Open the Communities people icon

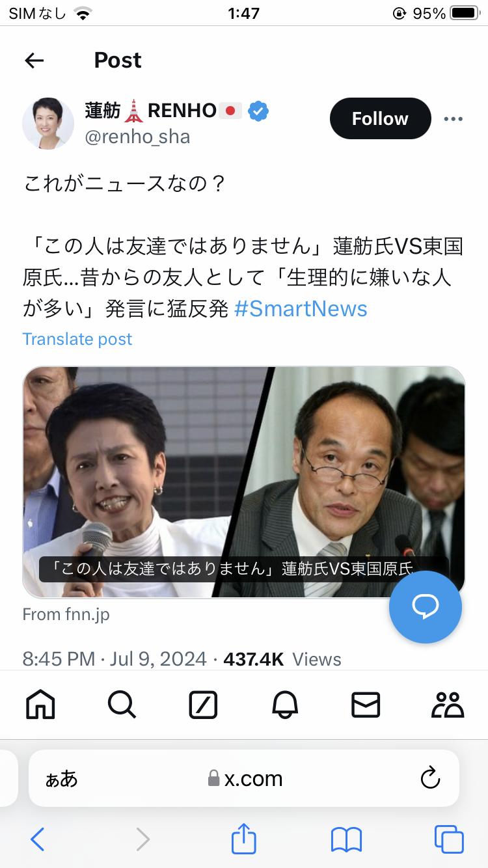coord(448,705)
